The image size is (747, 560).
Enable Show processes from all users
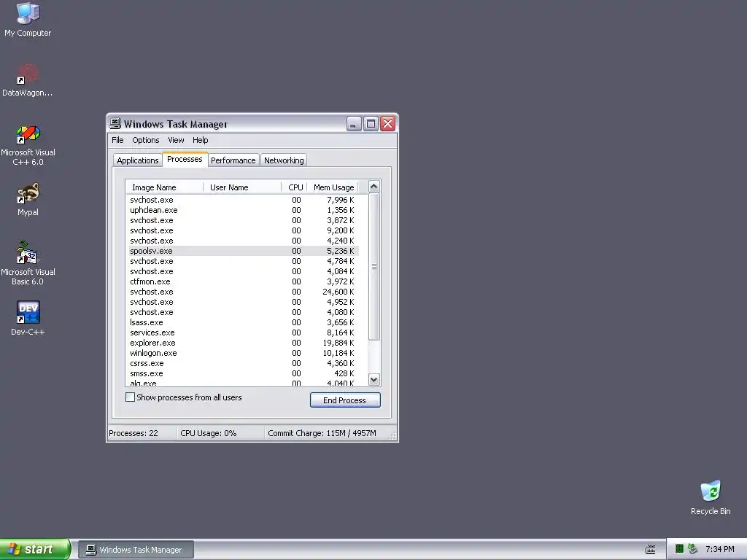tap(130, 397)
